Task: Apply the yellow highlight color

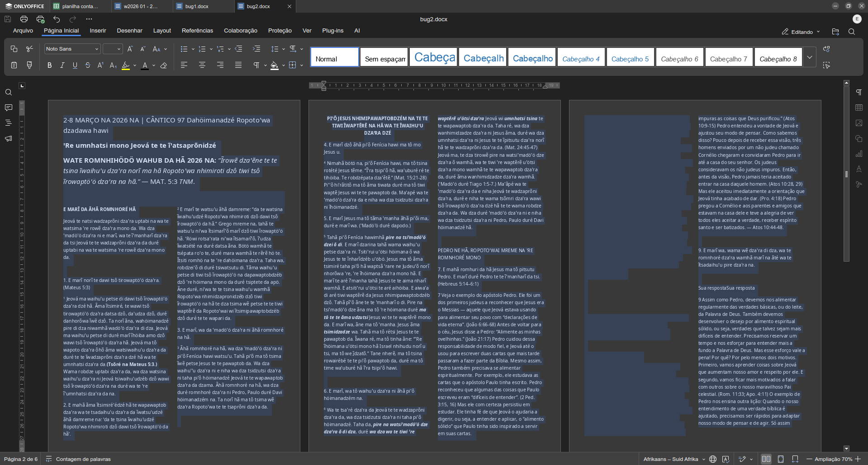Action: [126, 66]
